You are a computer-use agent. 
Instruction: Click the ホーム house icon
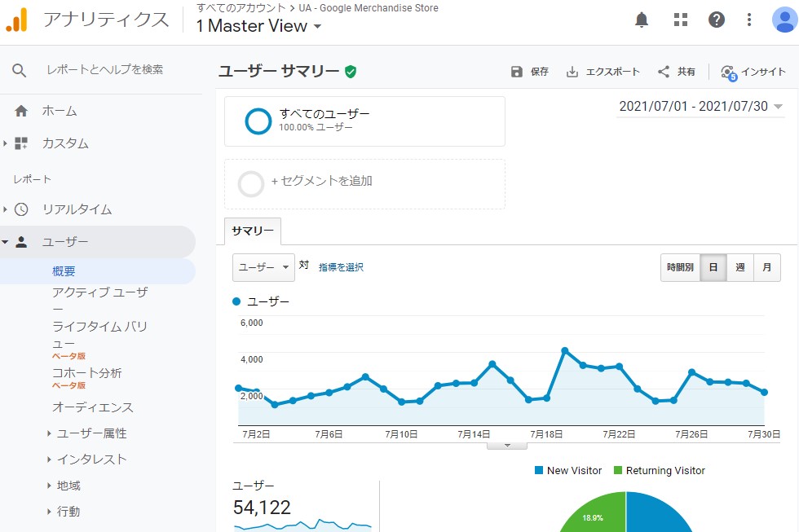pyautogui.click(x=21, y=111)
